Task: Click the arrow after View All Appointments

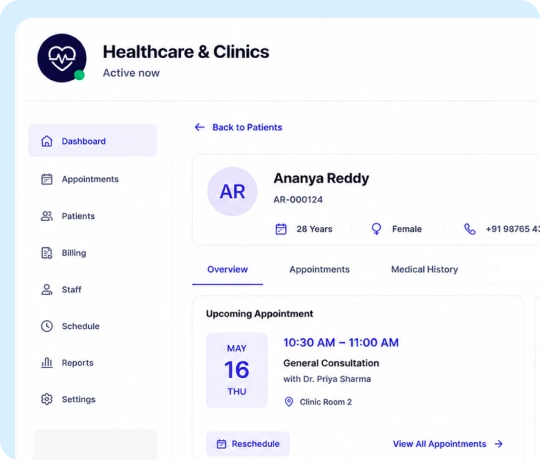Action: point(499,444)
